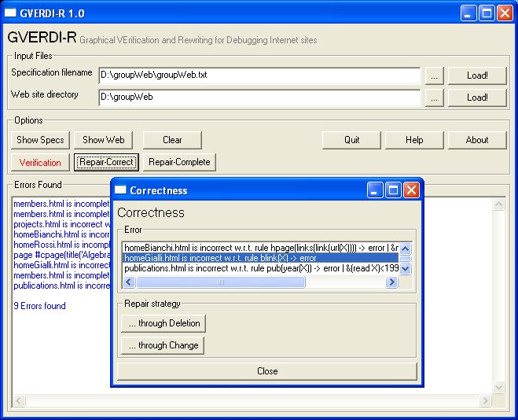Click left arrow of Errors Found horizontal scrollbar
This screenshot has height=420, width=518.
pos(19,401)
